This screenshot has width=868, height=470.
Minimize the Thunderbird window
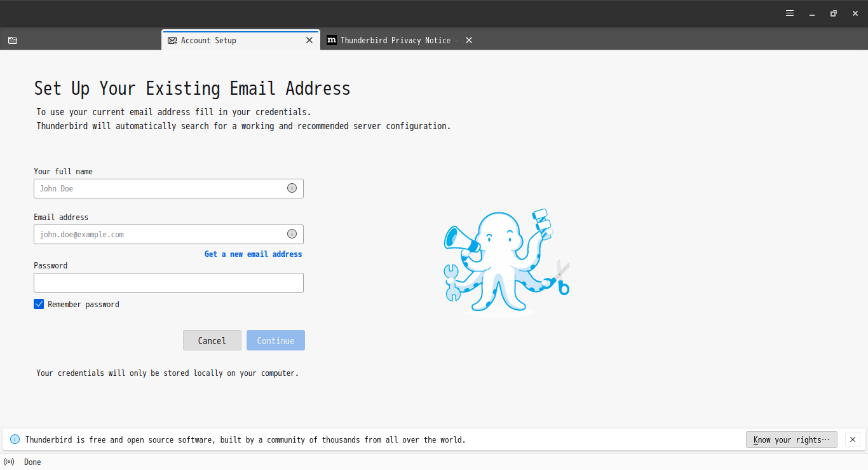[x=811, y=13]
